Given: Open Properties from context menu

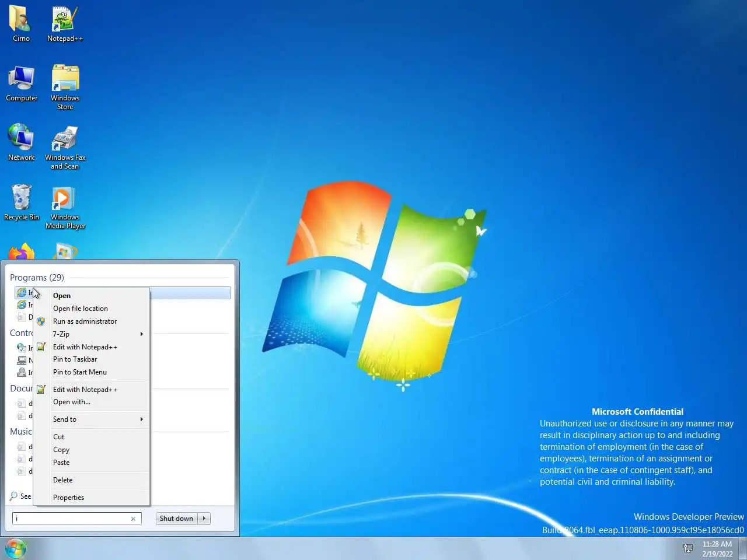Looking at the screenshot, I should (92, 498).
